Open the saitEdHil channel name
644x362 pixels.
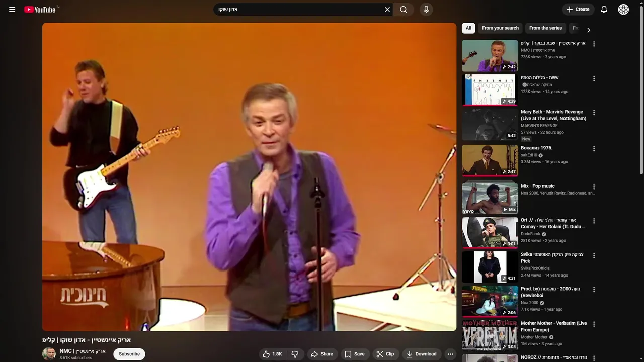click(529, 155)
